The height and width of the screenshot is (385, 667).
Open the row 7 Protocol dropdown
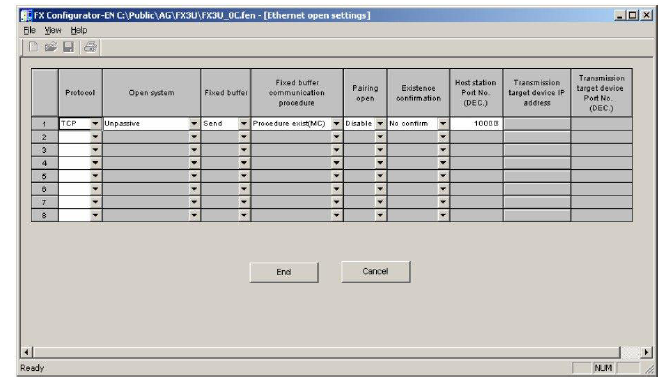point(95,202)
